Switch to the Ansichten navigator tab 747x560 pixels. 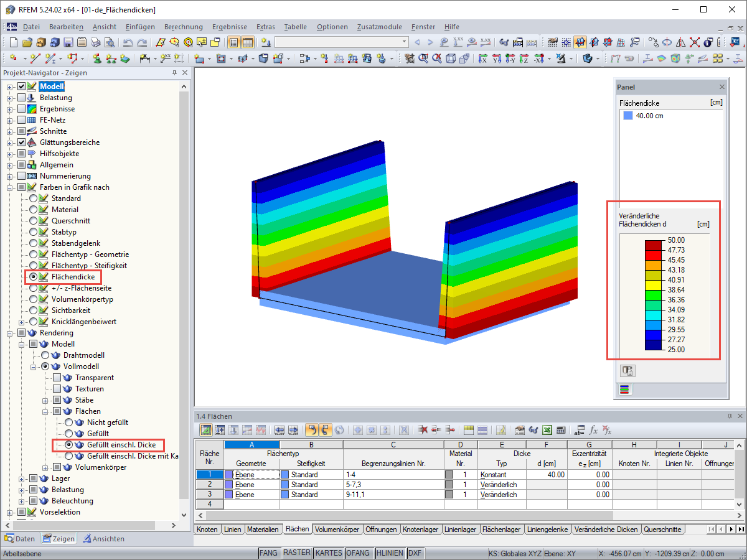coord(104,539)
